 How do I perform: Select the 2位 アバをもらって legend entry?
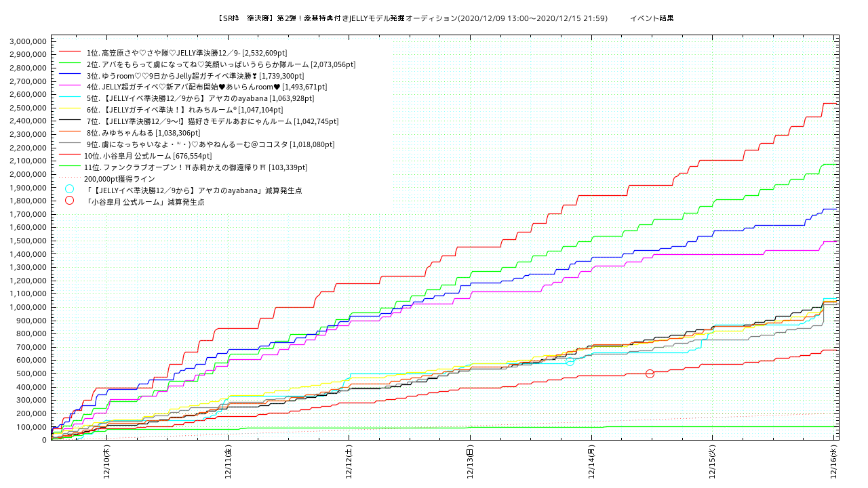(220, 64)
